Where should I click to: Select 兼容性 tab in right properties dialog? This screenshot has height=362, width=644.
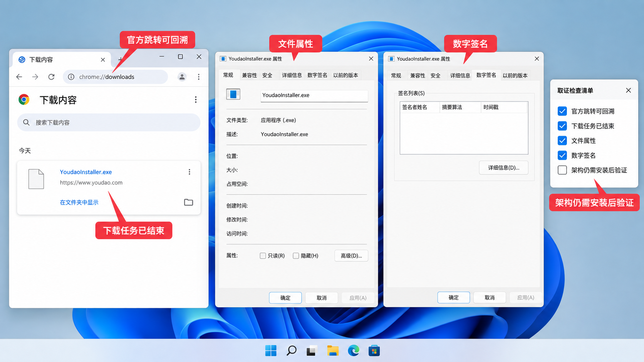tap(418, 75)
